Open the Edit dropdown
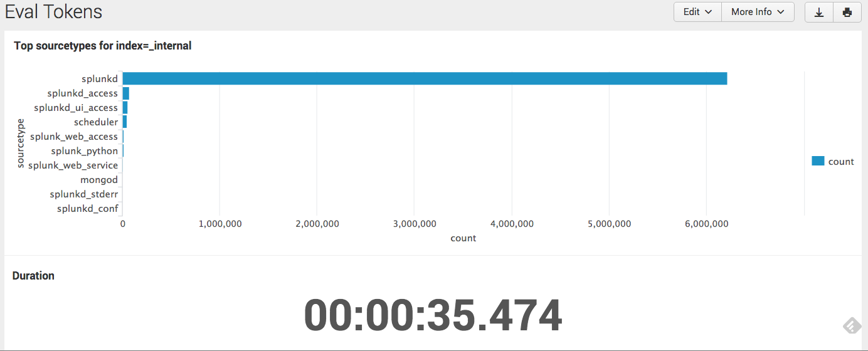This screenshot has height=351, width=868. pos(697,12)
